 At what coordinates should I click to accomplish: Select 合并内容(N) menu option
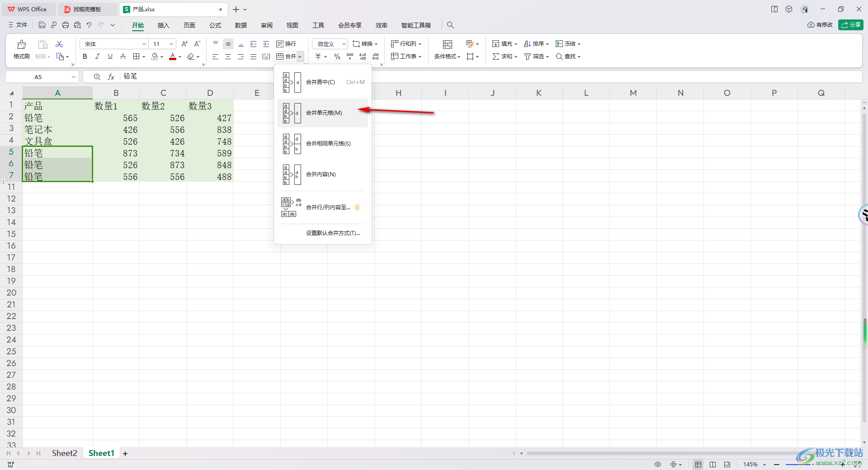(323, 174)
